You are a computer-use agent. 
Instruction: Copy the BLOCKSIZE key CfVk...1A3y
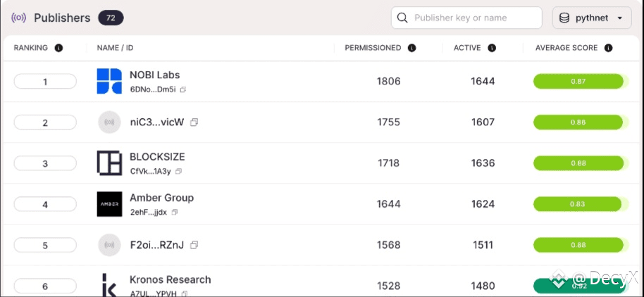click(x=178, y=171)
